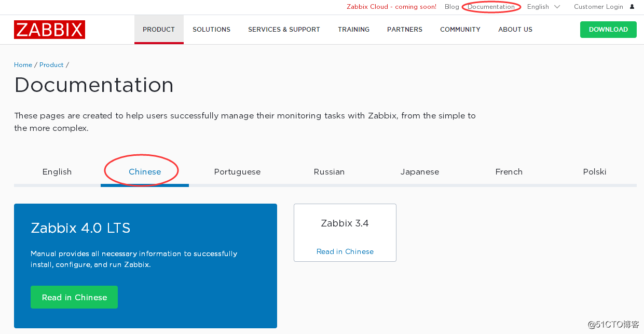This screenshot has height=334, width=644.
Task: Click the Zabbix 4.0 LTS heading
Action: click(x=80, y=228)
